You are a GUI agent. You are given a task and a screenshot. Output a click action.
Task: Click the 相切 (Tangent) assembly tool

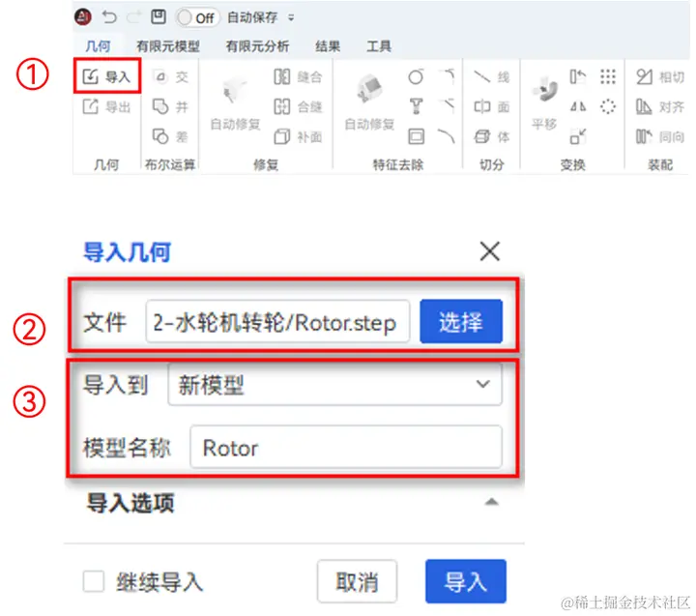pyautogui.click(x=660, y=77)
